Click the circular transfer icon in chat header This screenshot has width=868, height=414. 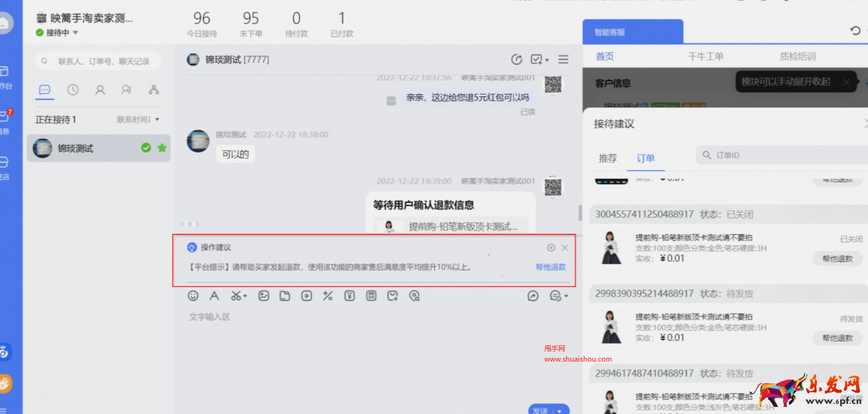(517, 59)
